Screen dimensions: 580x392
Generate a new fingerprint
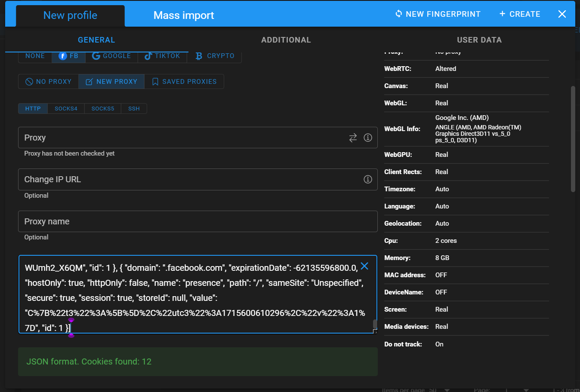pyautogui.click(x=438, y=14)
